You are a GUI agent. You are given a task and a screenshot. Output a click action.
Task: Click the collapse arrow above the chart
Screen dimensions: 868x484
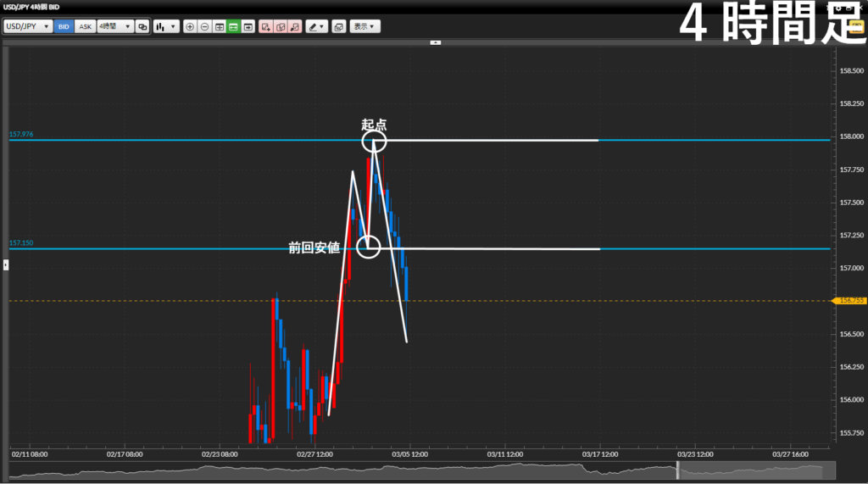436,42
